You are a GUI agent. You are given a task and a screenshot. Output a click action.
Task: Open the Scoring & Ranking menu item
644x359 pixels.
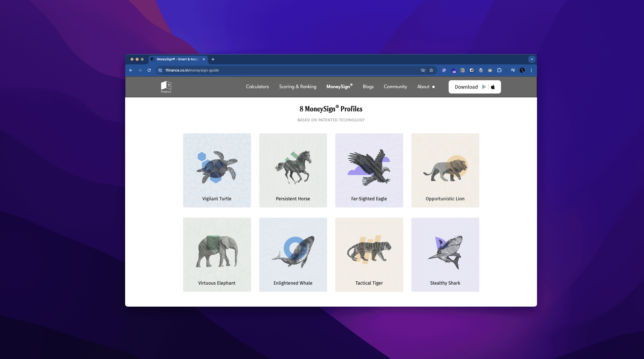tap(298, 87)
